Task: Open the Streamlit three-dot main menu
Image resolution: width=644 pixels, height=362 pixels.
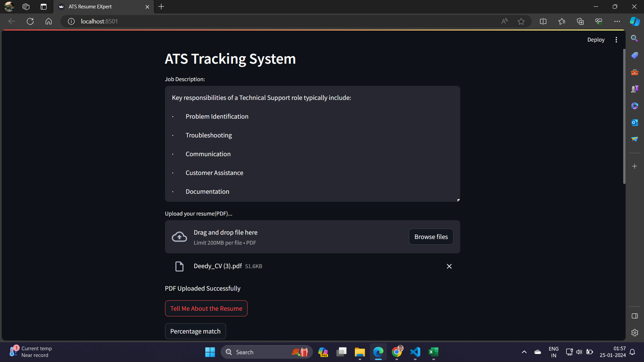Action: 616,40
